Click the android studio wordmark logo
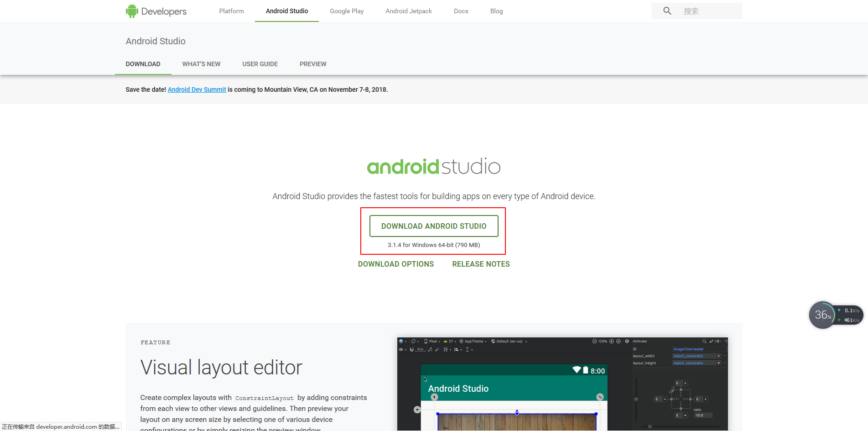The width and height of the screenshot is (868, 431). 434,167
